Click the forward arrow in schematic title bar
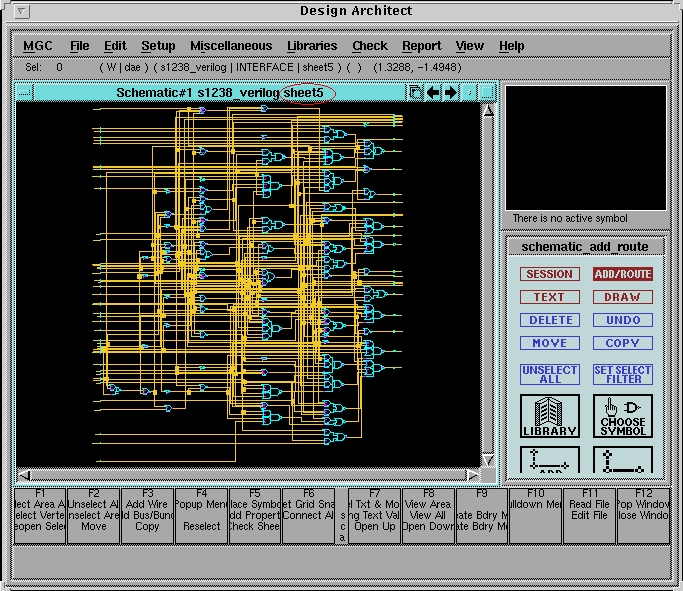Screen dimensions: 683x591 click(x=450, y=93)
